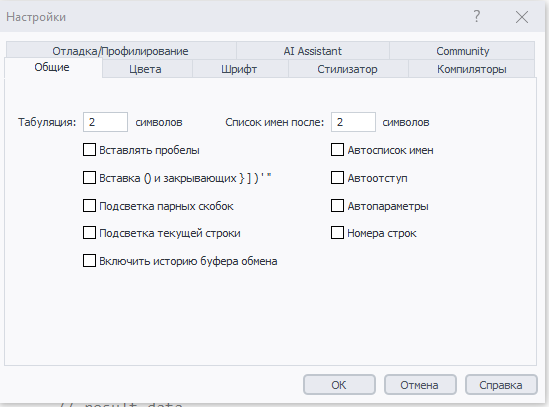Click the question mark help icon
The image size is (549, 407).
tap(477, 16)
